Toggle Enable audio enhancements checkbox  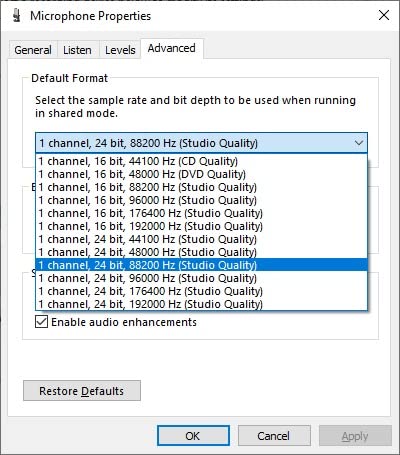coord(41,322)
